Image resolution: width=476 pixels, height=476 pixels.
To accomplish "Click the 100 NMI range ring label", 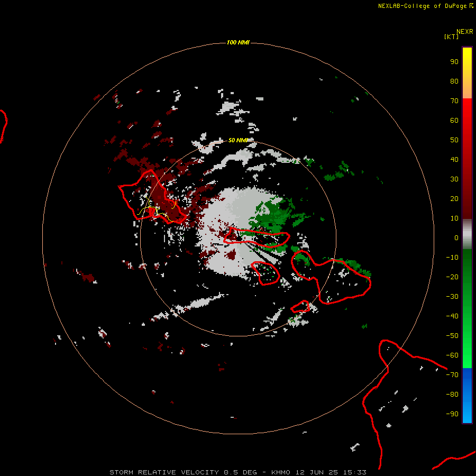I will [238, 42].
